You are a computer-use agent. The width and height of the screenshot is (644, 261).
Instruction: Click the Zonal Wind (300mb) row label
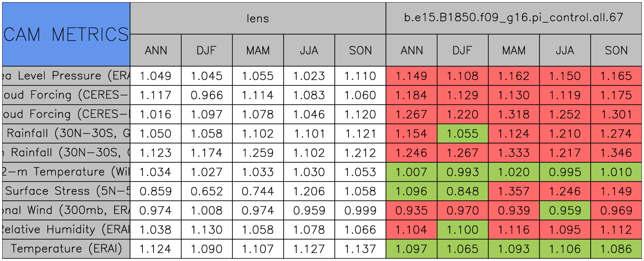coord(66,211)
